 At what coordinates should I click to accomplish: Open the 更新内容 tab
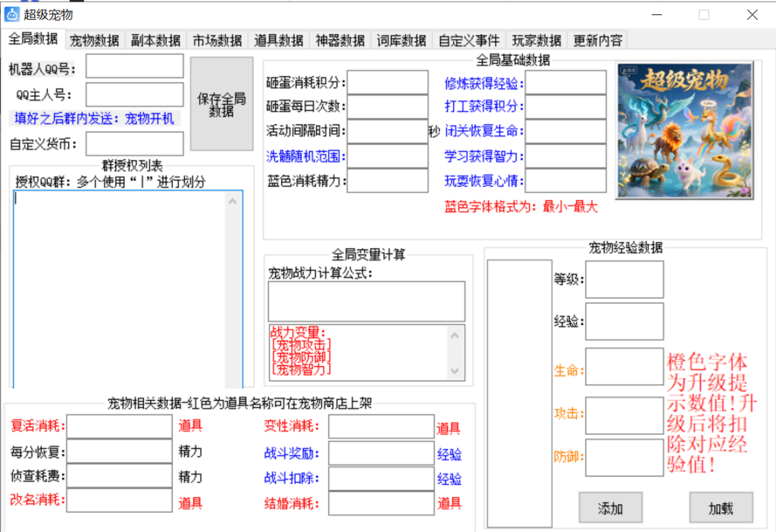pos(598,41)
